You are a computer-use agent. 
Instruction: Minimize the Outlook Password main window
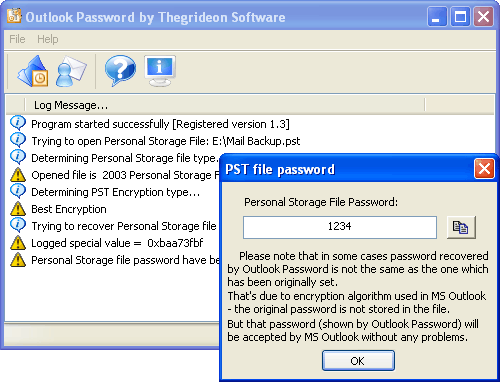tap(437, 17)
